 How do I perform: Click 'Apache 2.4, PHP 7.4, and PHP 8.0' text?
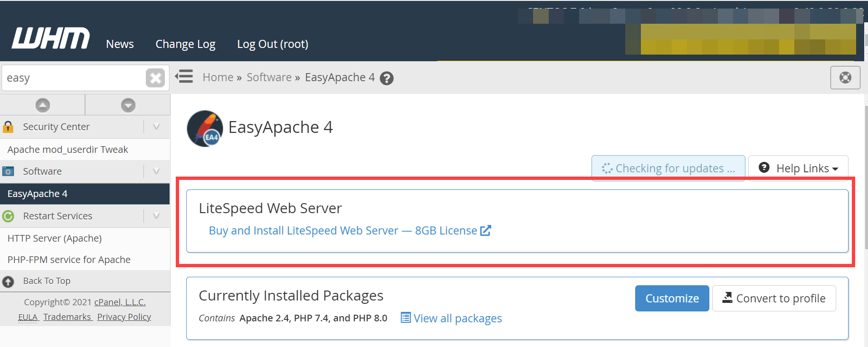(x=314, y=318)
